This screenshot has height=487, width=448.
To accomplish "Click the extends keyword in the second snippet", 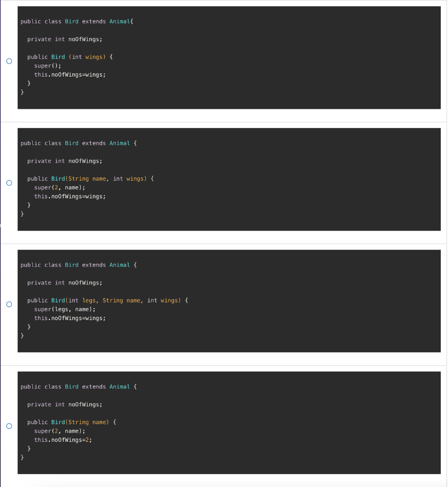I will (x=94, y=143).
